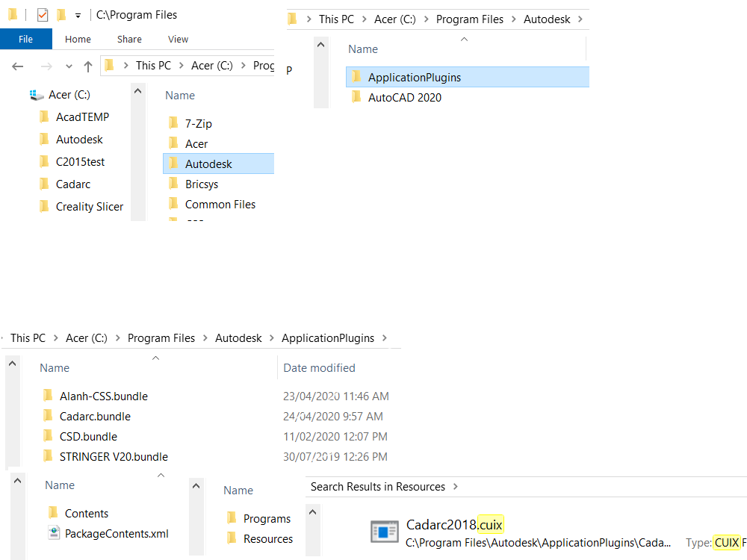Select Creality Slicer folder in navigation tree

(x=90, y=206)
